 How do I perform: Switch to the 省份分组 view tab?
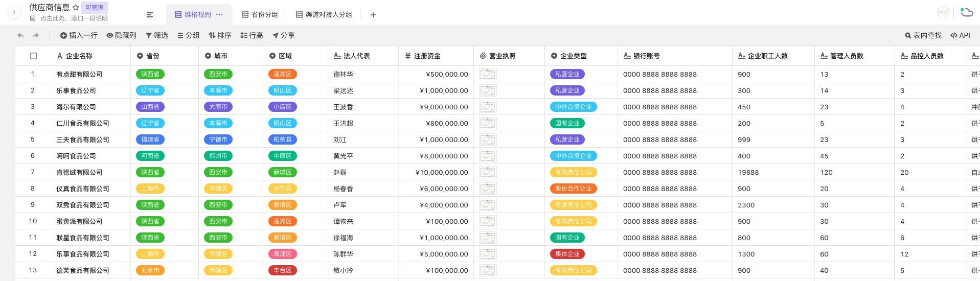[260, 15]
